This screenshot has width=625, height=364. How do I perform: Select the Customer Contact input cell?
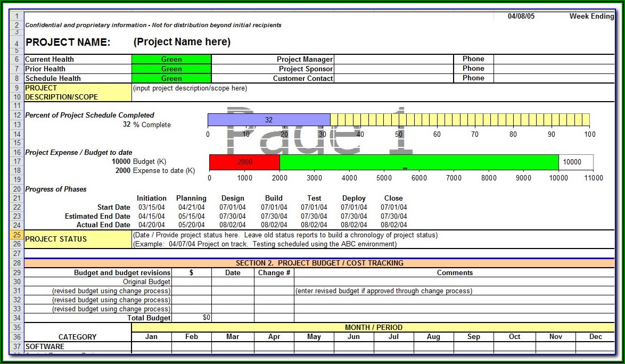tap(393, 78)
